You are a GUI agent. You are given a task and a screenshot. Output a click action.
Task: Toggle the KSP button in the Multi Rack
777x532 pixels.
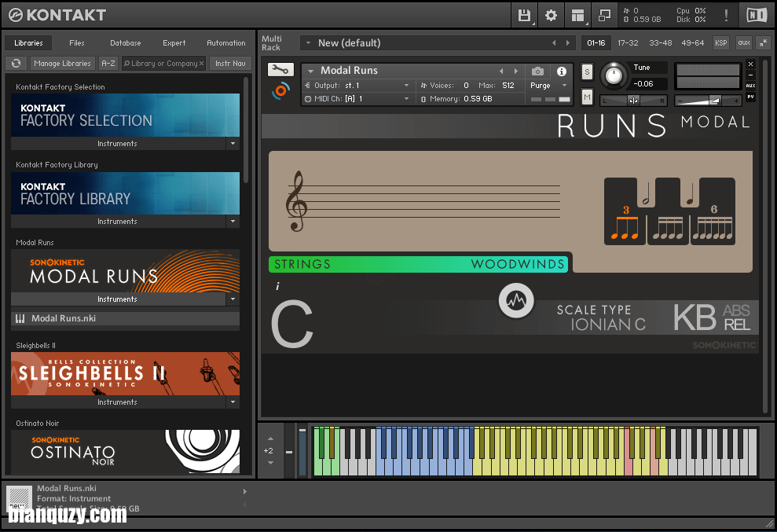coord(721,43)
